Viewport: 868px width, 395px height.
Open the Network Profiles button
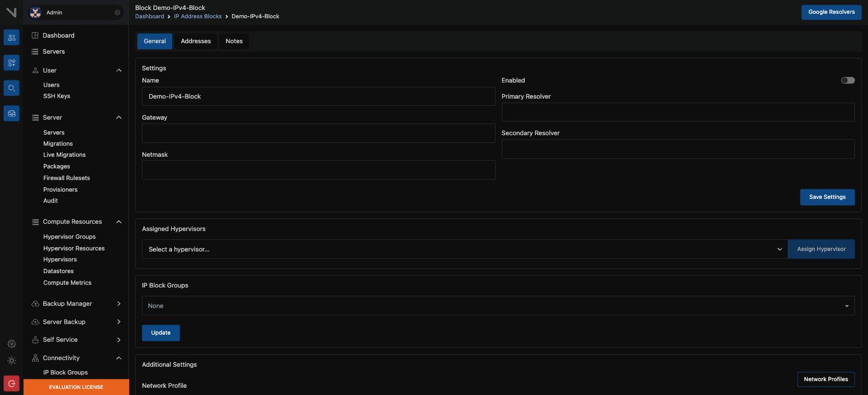coord(826,379)
